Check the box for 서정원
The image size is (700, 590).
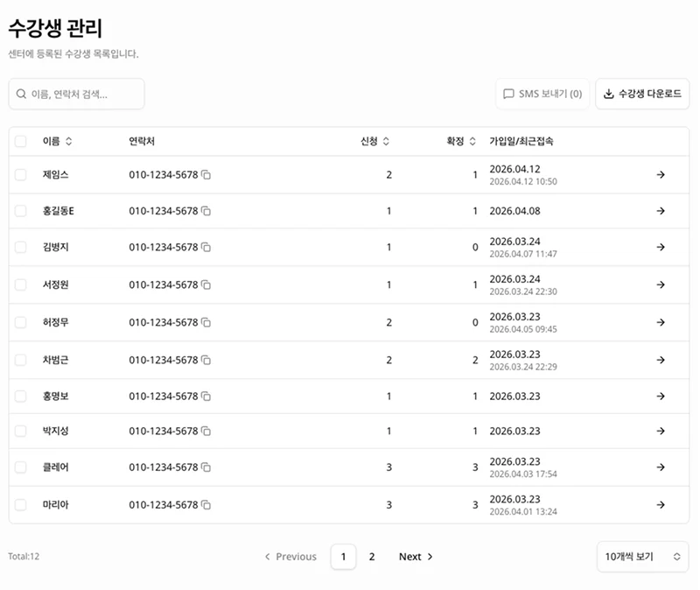click(20, 284)
